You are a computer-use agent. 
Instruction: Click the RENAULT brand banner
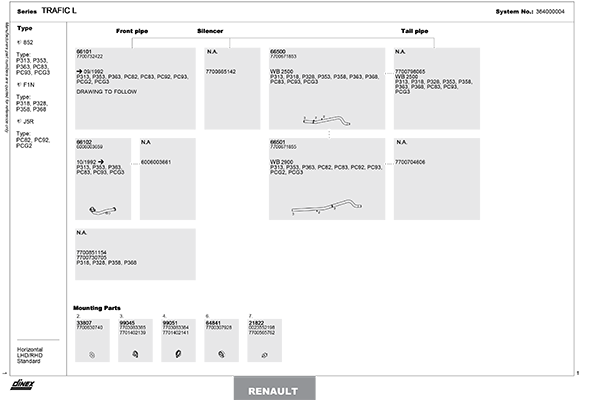[x=275, y=389]
